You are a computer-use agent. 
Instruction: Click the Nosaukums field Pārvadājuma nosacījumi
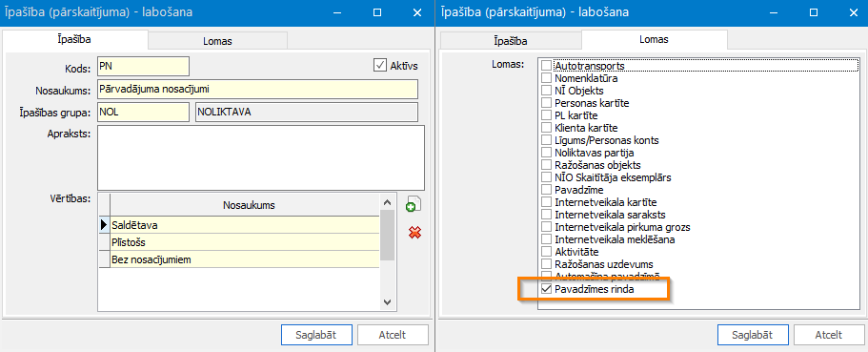tap(257, 89)
